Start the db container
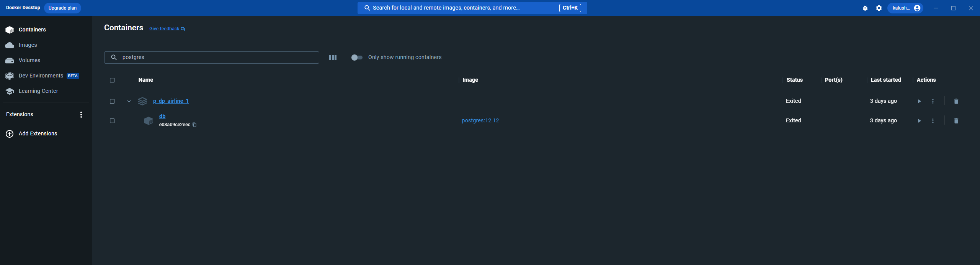Viewport: 980px width, 265px height. pos(919,121)
